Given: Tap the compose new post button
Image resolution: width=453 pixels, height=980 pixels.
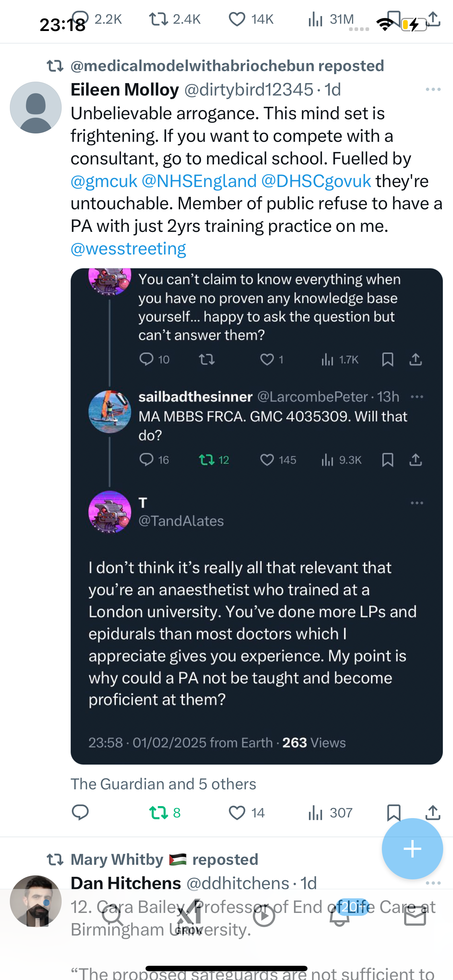Looking at the screenshot, I should coord(412,849).
